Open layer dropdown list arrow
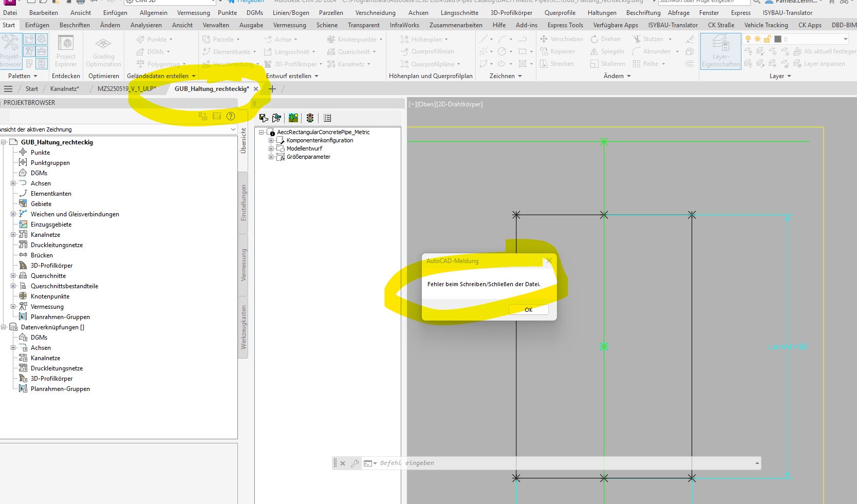The height and width of the screenshot is (504, 857). coord(845,39)
